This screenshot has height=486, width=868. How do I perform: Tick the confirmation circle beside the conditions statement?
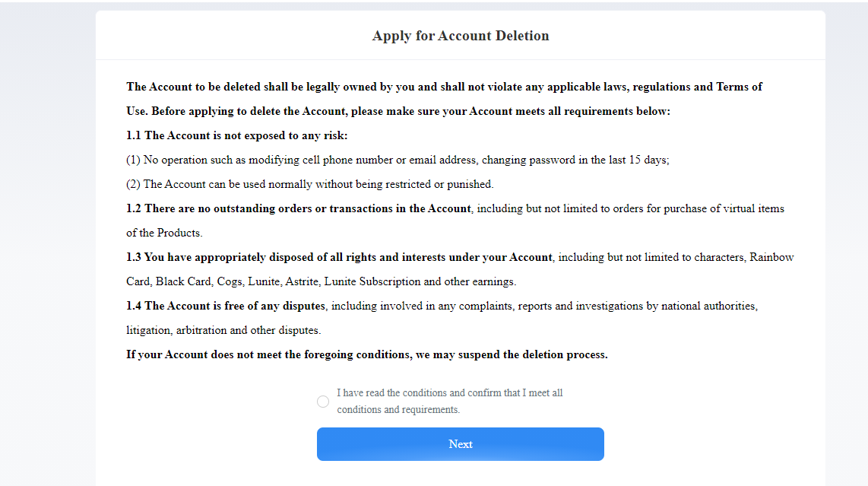pos(323,402)
